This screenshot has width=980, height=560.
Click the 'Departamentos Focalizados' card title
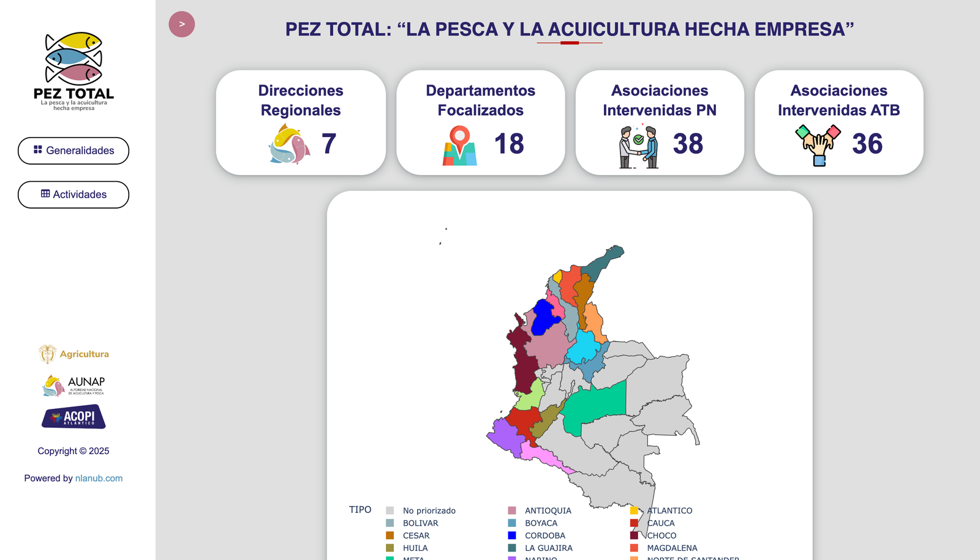tap(481, 100)
